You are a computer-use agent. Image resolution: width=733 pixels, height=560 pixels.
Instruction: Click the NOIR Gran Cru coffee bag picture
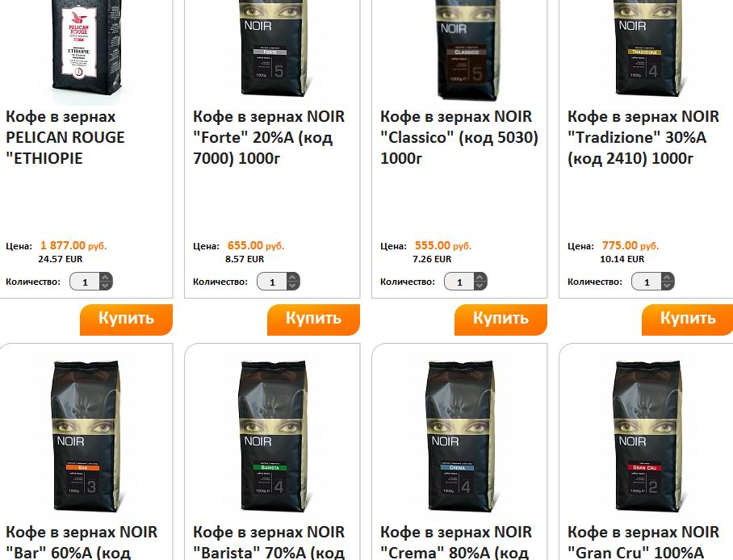(649, 436)
